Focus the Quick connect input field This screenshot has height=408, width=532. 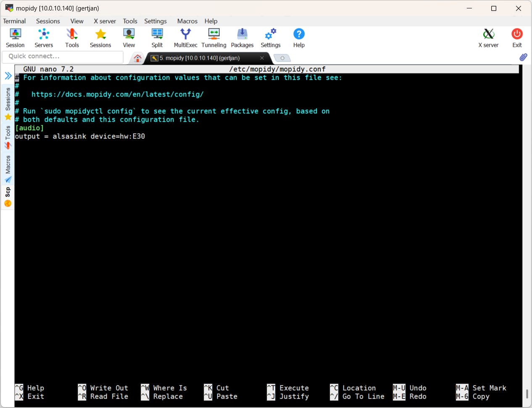point(63,56)
